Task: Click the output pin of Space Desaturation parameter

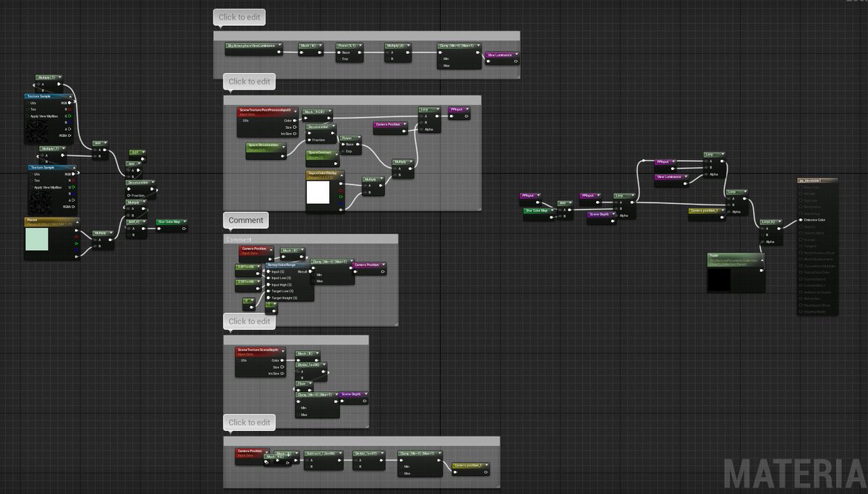Action: [x=283, y=156]
